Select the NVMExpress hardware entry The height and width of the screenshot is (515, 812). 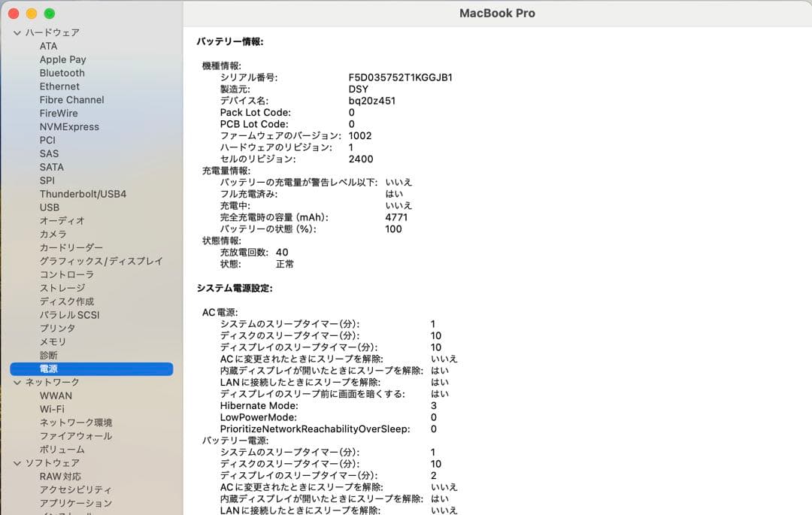coord(71,126)
